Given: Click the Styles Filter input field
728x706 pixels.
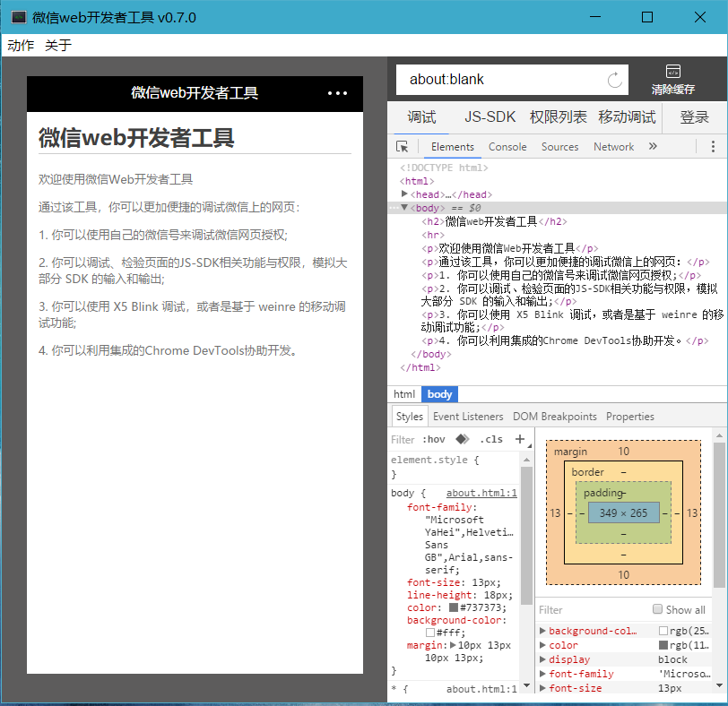Looking at the screenshot, I should click(x=403, y=439).
